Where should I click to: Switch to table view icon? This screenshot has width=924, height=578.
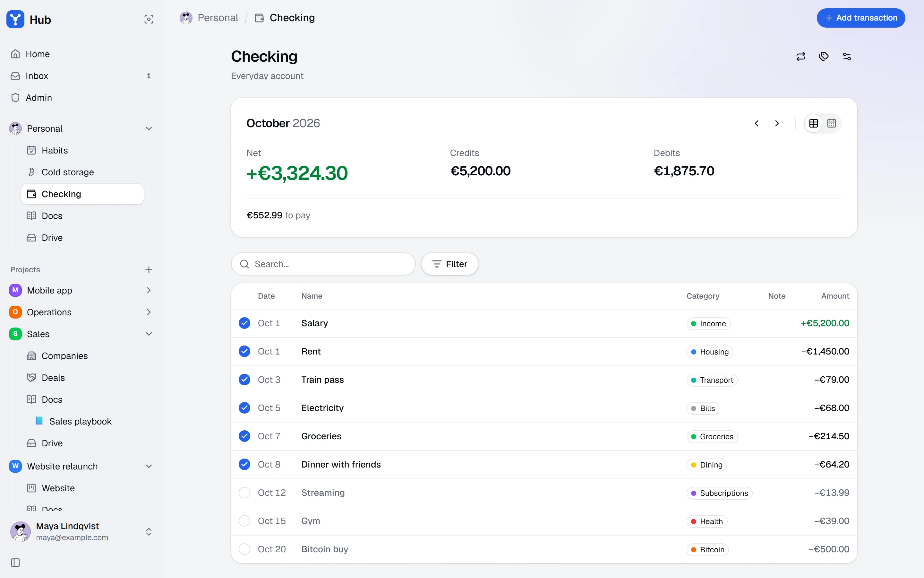[814, 123]
